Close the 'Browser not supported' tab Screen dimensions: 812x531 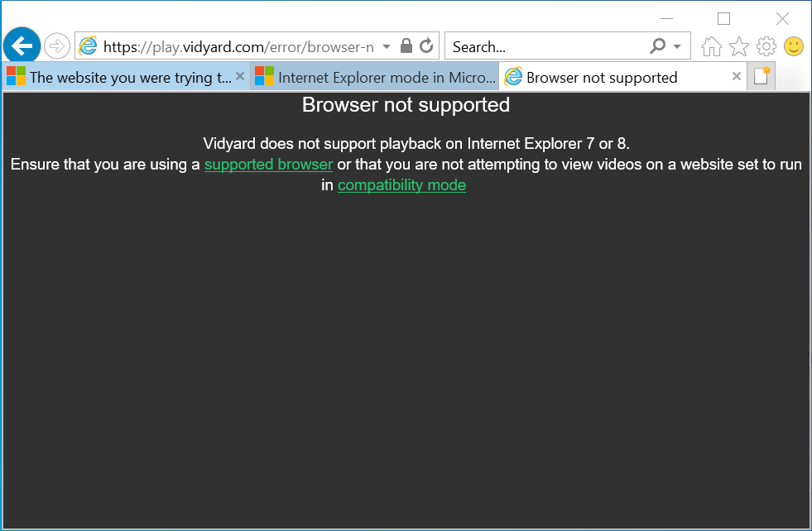pyautogui.click(x=737, y=77)
